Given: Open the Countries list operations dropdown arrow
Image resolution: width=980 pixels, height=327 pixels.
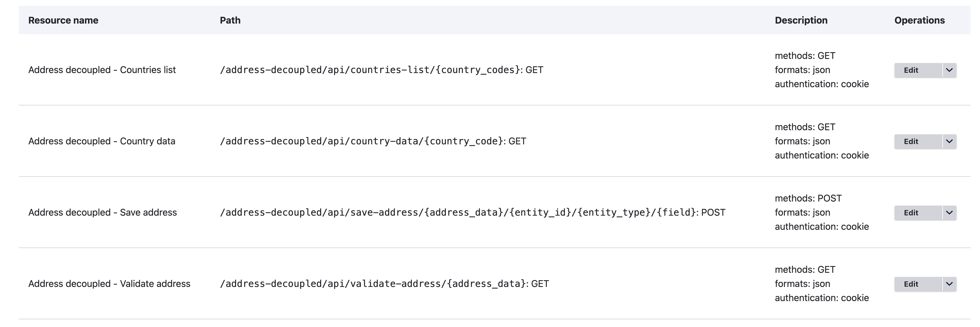Looking at the screenshot, I should point(950,70).
